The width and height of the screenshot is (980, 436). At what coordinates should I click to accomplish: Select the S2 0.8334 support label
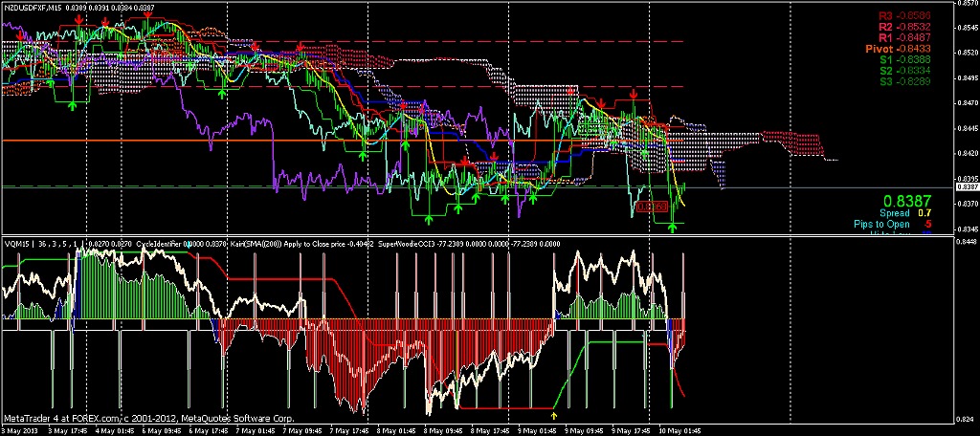(x=905, y=71)
